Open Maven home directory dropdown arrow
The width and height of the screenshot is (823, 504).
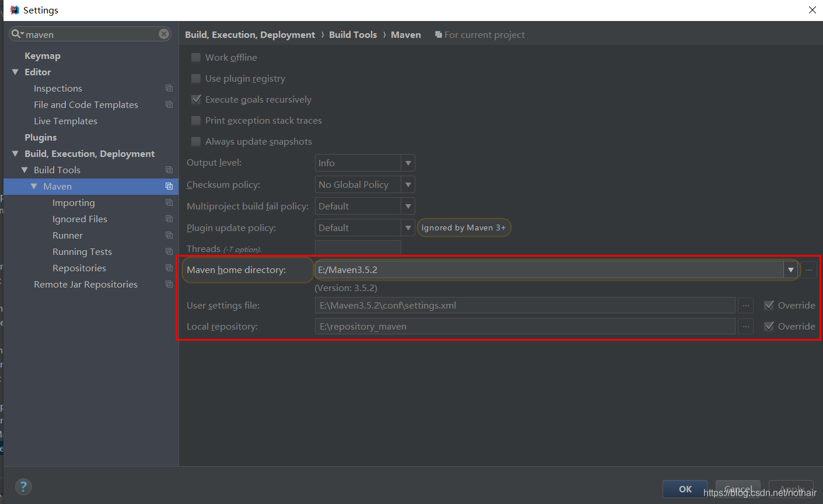tap(791, 269)
